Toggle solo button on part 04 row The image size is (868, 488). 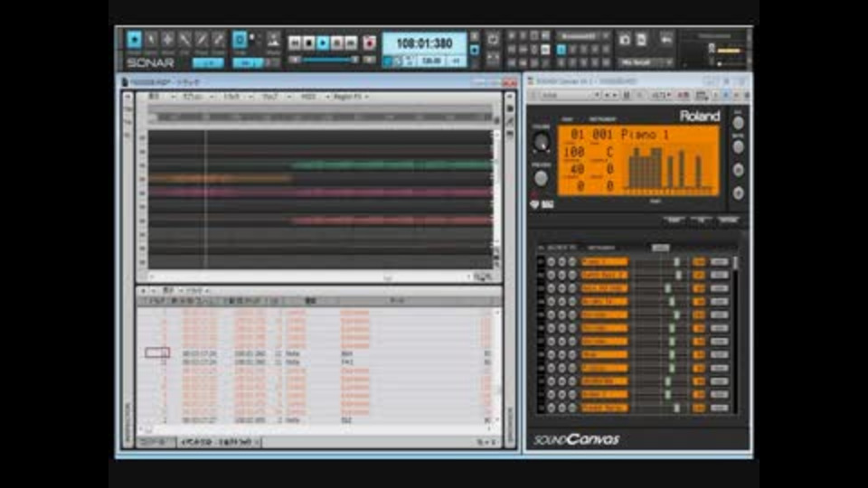[x=561, y=302]
